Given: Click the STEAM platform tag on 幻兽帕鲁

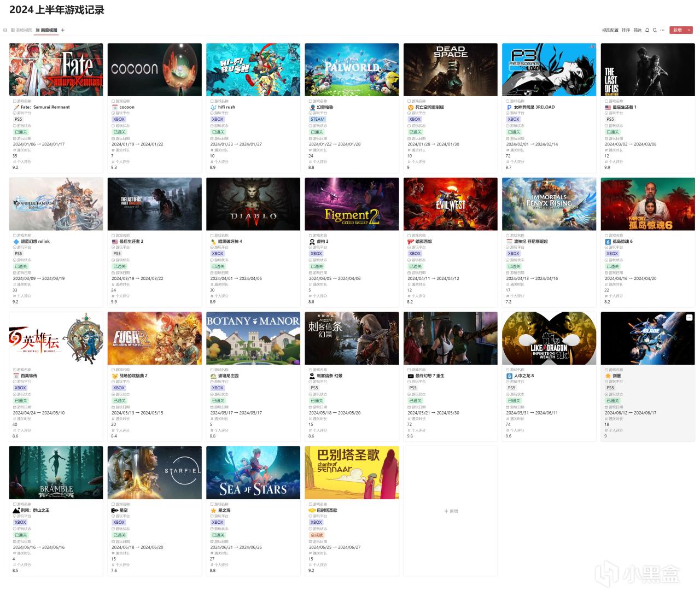Looking at the screenshot, I should [x=317, y=119].
